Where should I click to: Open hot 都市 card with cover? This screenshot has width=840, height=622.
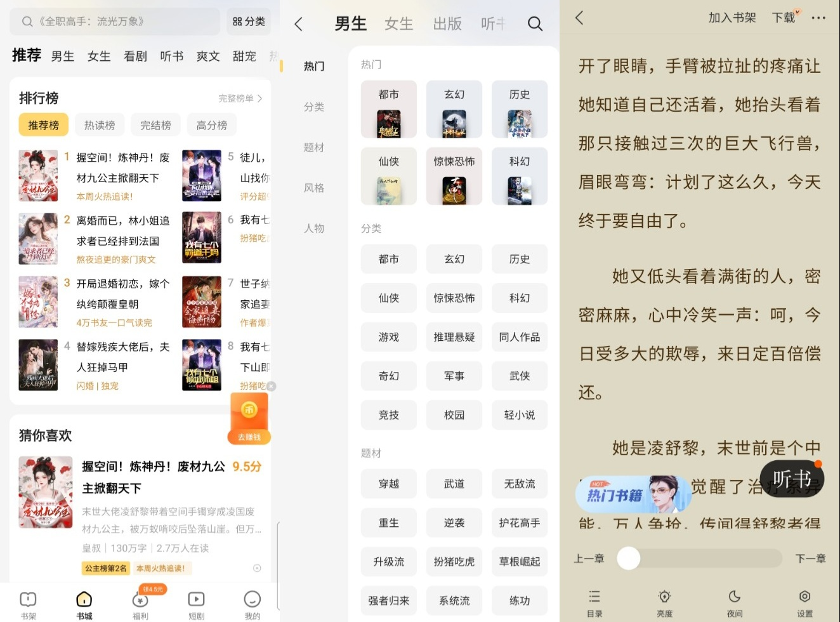click(389, 109)
